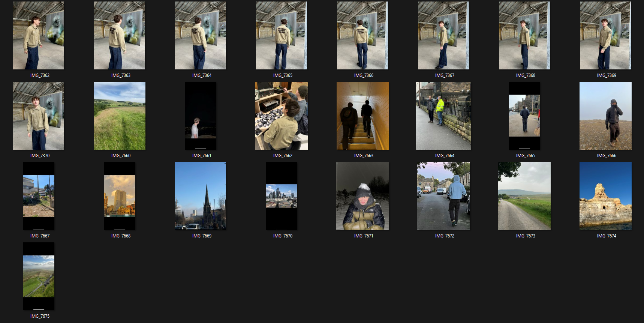Select the IMG_7663 stairway photo
644x323 pixels.
362,116
